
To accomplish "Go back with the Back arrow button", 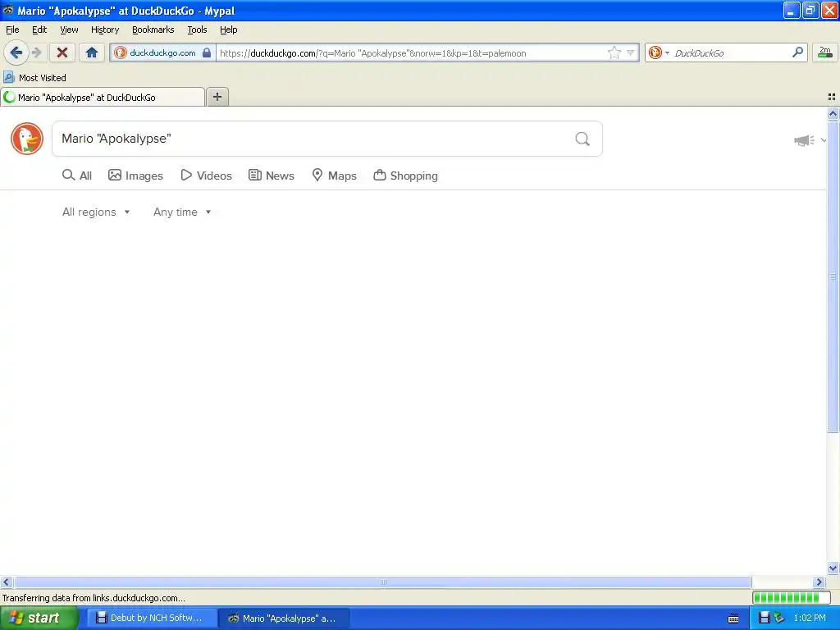I will click(16, 52).
